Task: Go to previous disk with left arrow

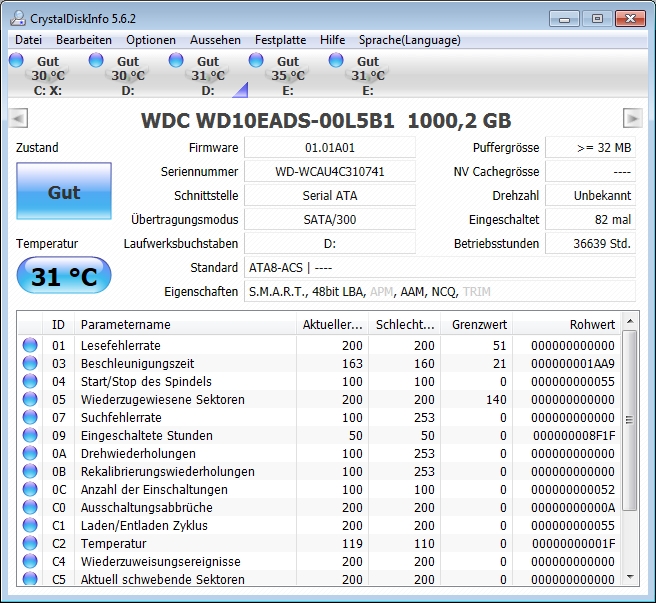Action: pyautogui.click(x=18, y=118)
